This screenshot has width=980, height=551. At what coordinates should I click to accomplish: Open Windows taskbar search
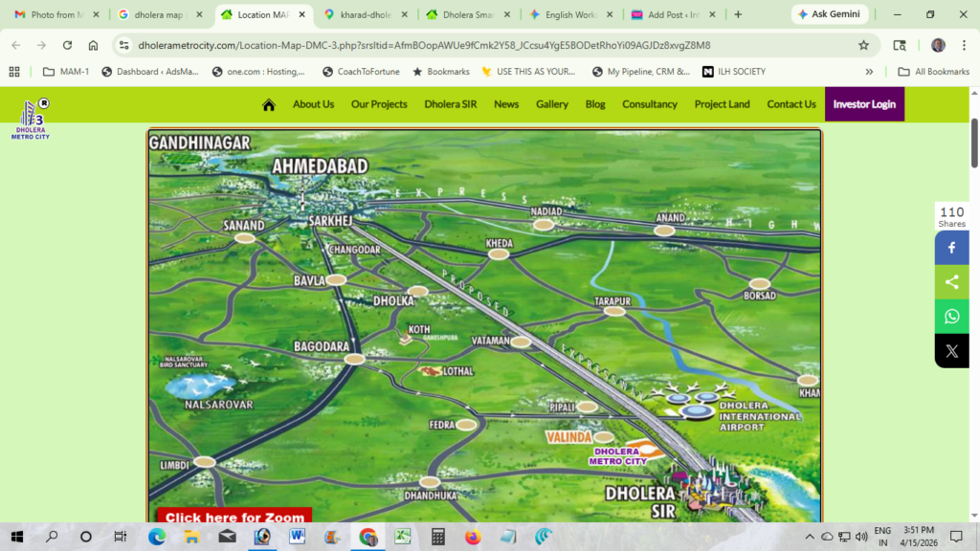pos(52,537)
